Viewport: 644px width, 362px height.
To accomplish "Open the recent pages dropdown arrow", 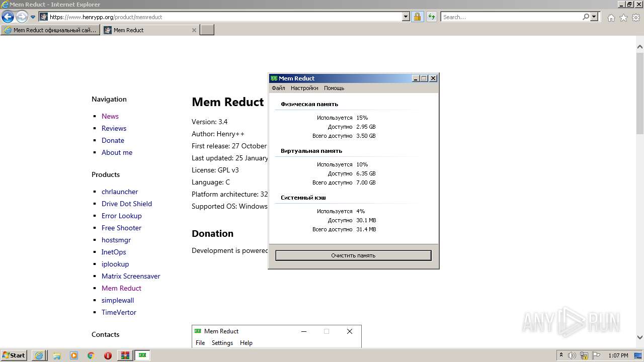I will (33, 17).
